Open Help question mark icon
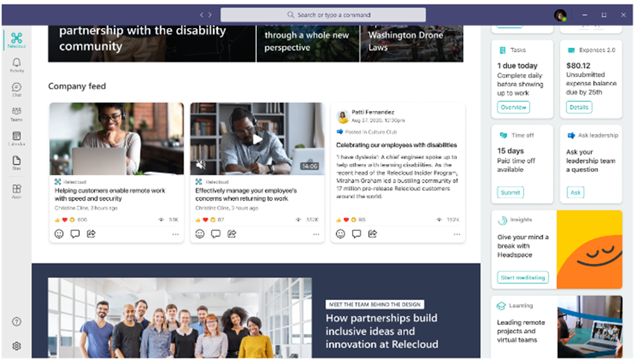Viewport: 637px width, 364px height. [x=16, y=321]
